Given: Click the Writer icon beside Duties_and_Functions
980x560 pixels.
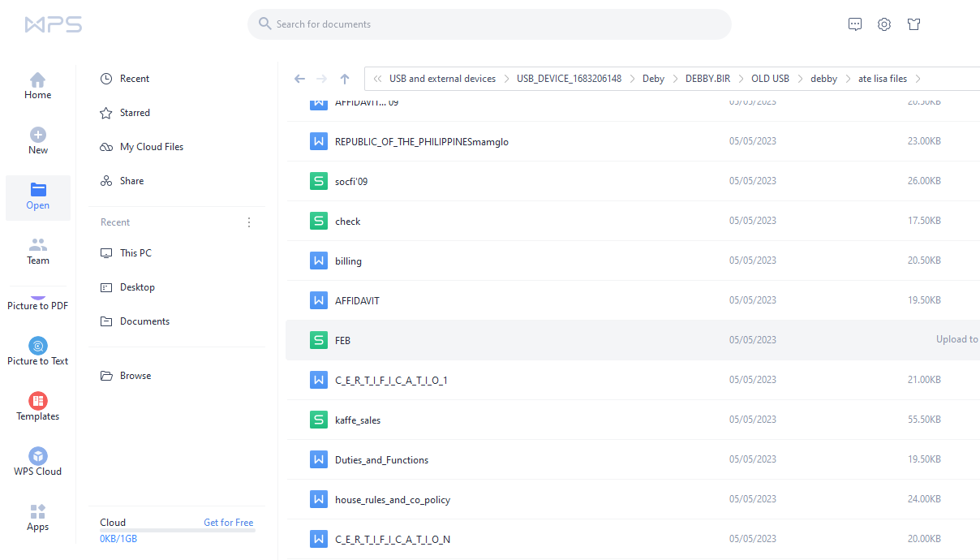Looking at the screenshot, I should coord(319,459).
